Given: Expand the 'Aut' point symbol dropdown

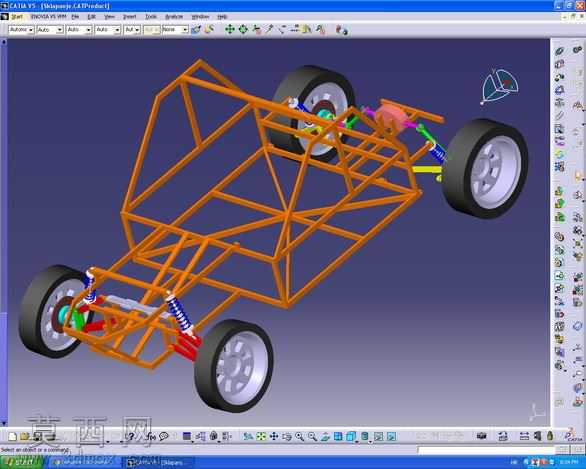Looking at the screenshot, I should [137, 30].
